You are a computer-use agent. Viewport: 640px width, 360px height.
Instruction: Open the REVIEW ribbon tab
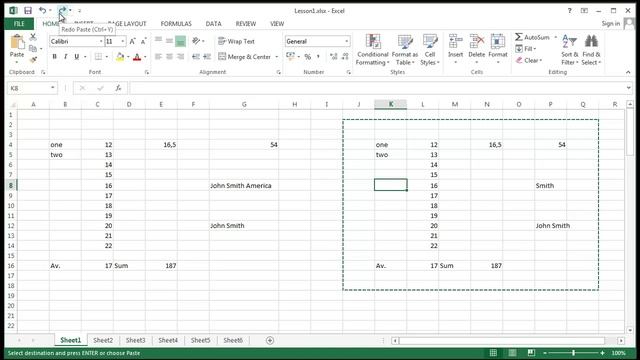[x=246, y=24]
